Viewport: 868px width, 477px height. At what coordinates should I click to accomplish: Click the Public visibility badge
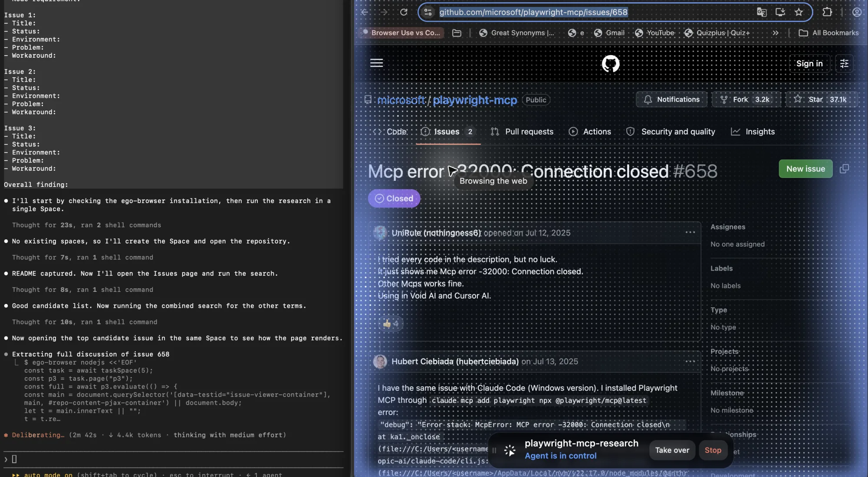click(536, 100)
